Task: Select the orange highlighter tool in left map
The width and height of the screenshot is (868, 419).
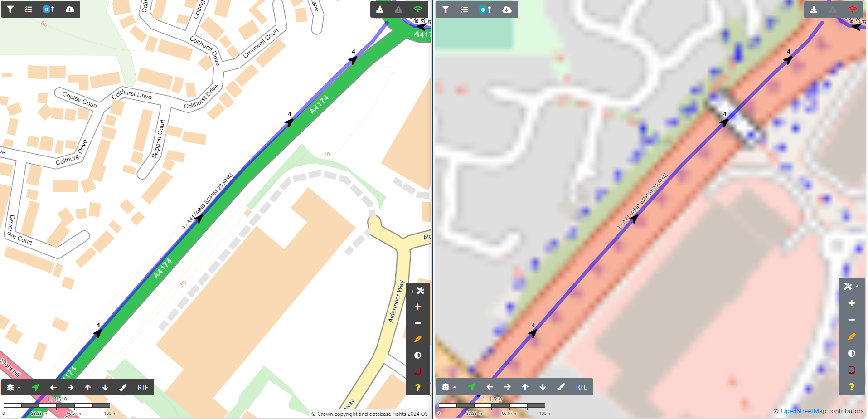Action: click(x=417, y=339)
